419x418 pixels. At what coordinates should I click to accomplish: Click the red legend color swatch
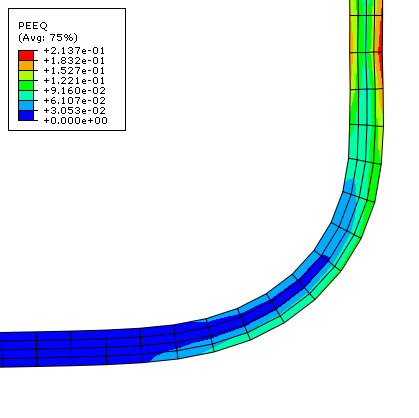click(26, 56)
